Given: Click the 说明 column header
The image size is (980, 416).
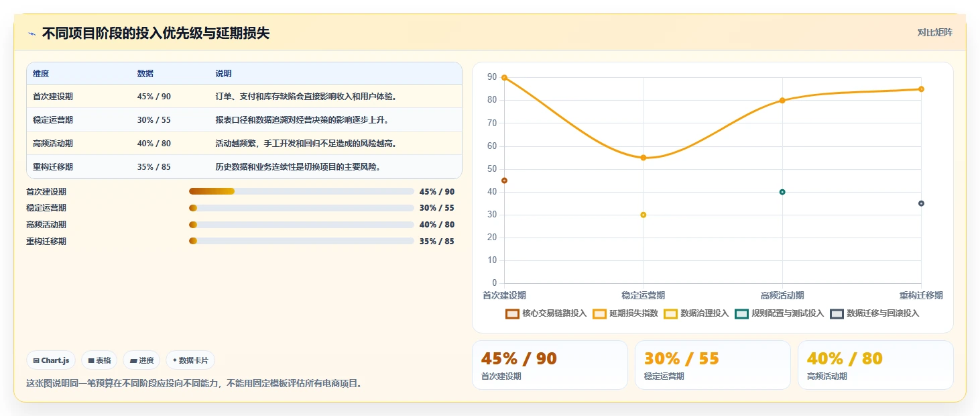Looking at the screenshot, I should [223, 74].
